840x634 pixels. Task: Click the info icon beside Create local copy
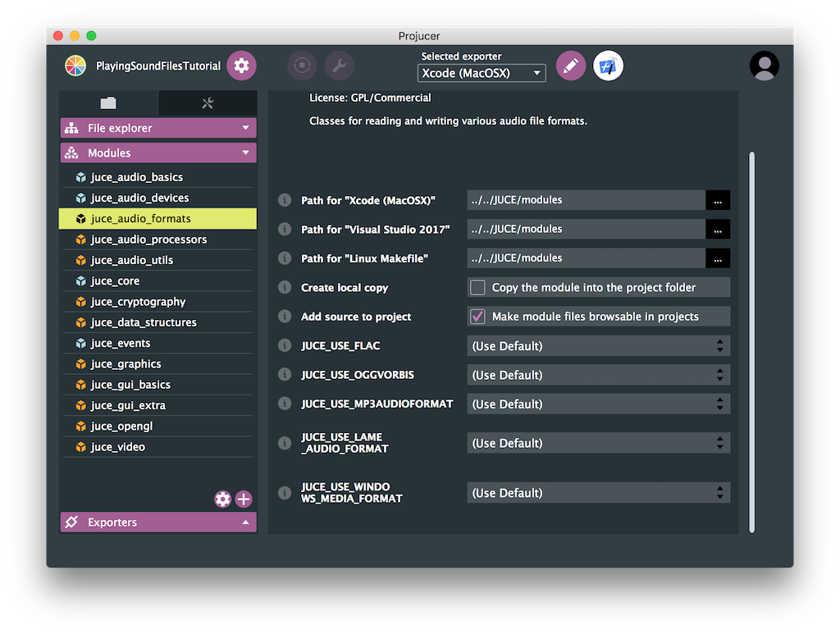(284, 287)
